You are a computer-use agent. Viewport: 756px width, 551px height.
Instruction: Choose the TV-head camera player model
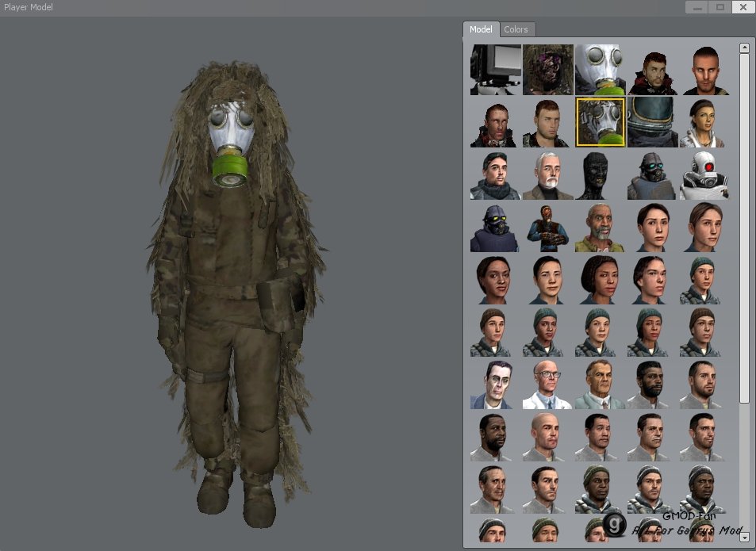pyautogui.click(x=496, y=70)
